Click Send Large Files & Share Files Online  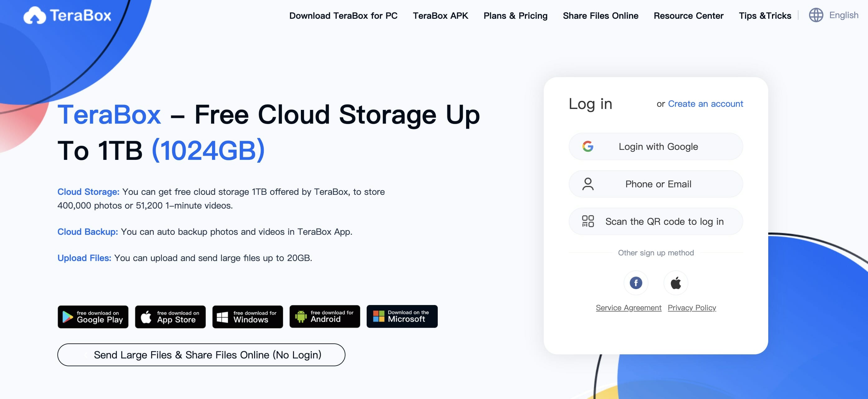pos(201,354)
